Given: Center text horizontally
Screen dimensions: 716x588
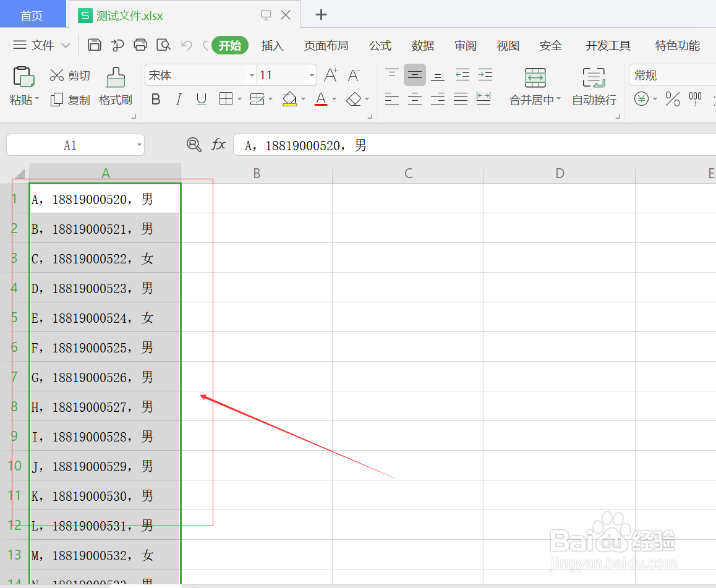Looking at the screenshot, I should click(415, 98).
